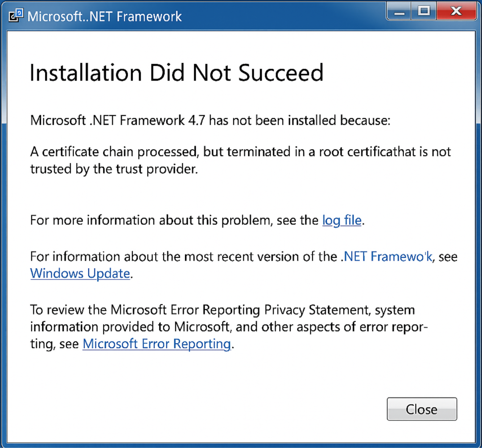Select the Installation Did Not Succeed heading
482x448 pixels.
177,73
